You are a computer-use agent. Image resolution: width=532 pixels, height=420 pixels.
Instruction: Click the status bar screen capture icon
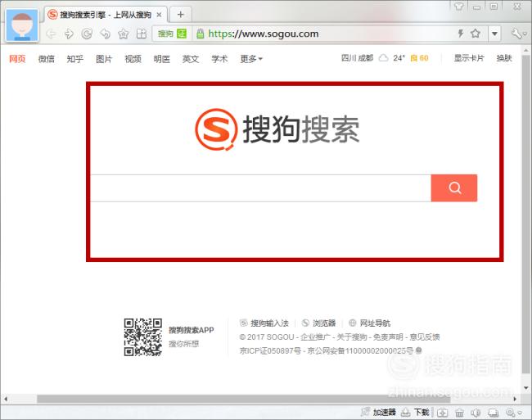[493, 413]
